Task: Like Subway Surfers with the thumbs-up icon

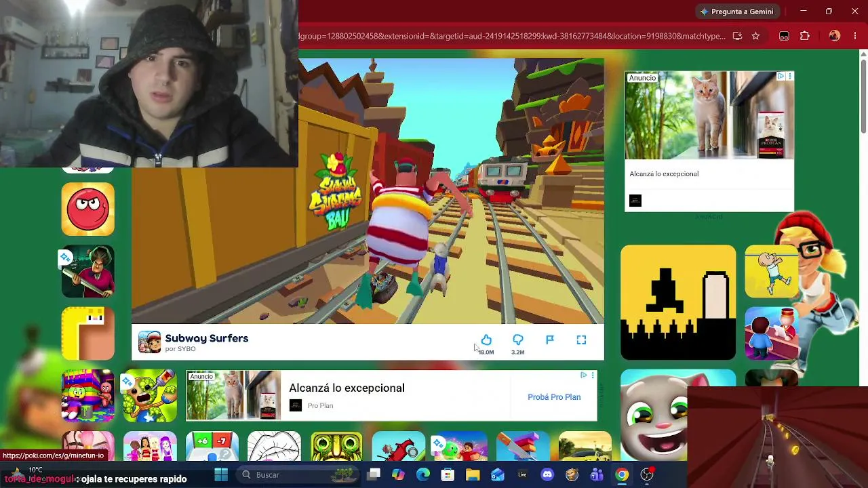Action: point(486,340)
